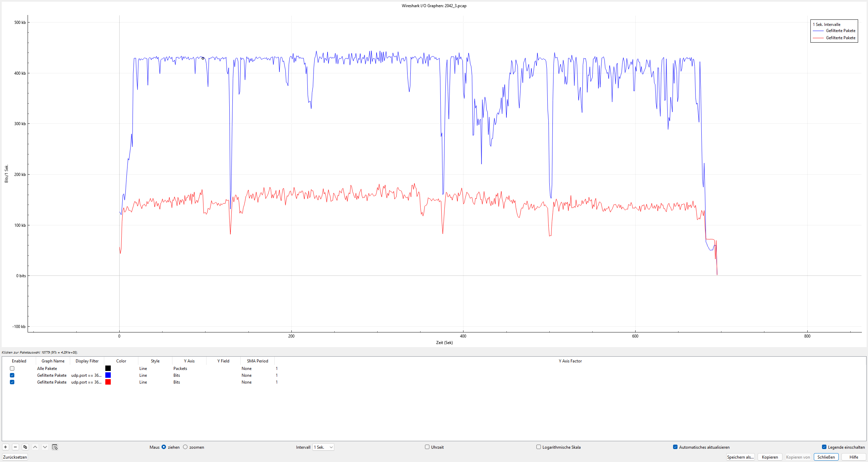
Task: Click the duplicate graph icon
Action: coord(25,447)
